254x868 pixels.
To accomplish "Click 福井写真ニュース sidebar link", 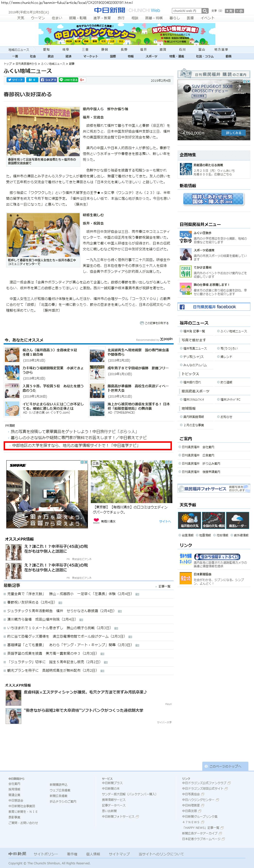I will pyautogui.click(x=195, y=348).
